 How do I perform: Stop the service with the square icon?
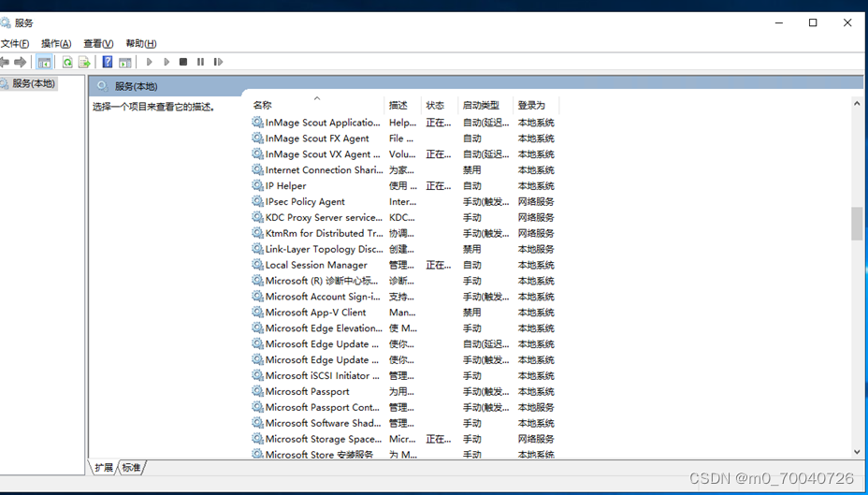tap(183, 62)
